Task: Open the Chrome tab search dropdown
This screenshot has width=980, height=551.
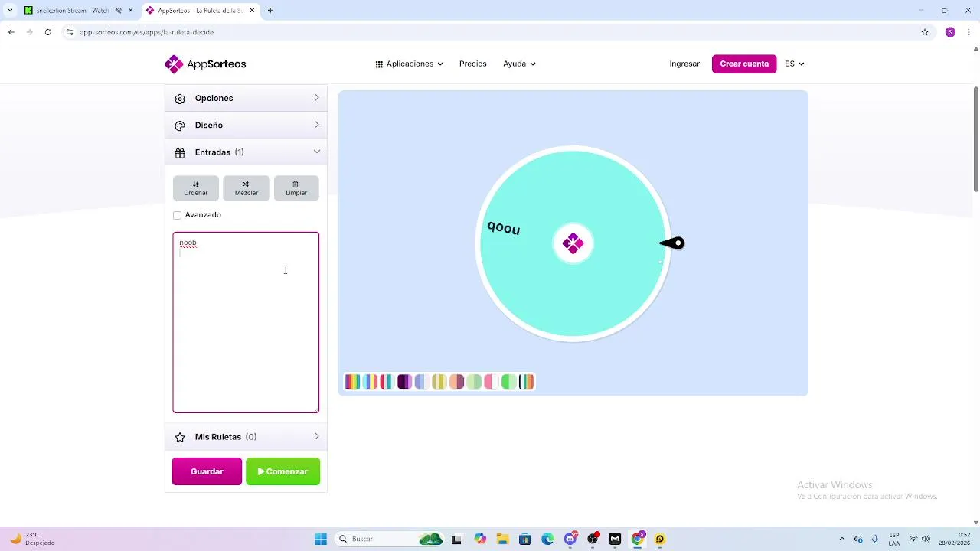Action: pyautogui.click(x=9, y=11)
